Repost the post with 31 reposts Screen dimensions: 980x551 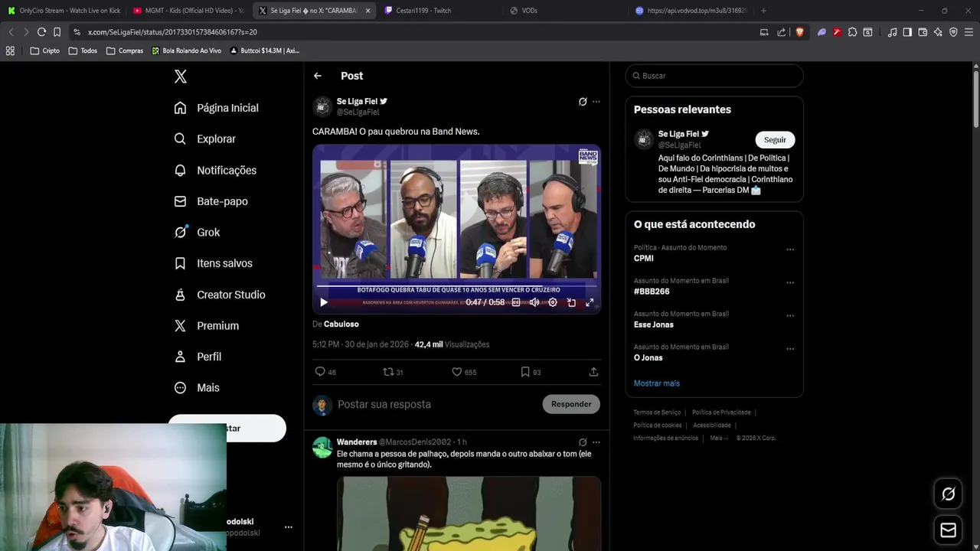click(x=393, y=372)
